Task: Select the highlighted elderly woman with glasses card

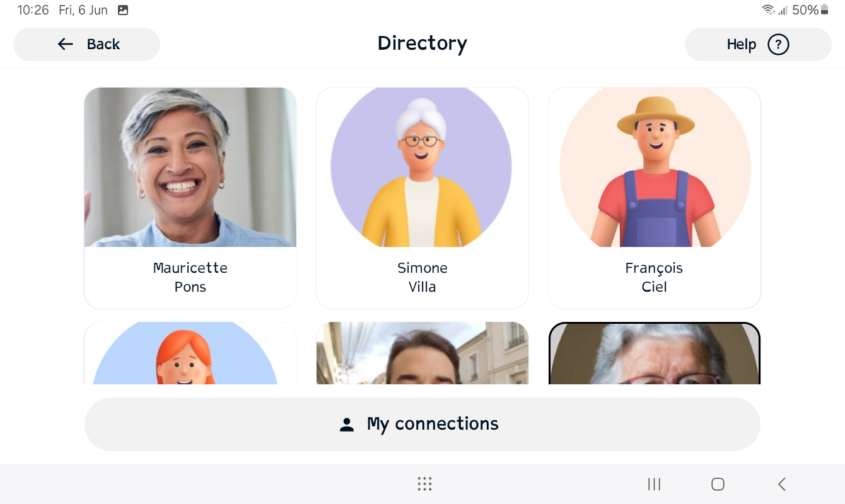Action: pos(655,353)
